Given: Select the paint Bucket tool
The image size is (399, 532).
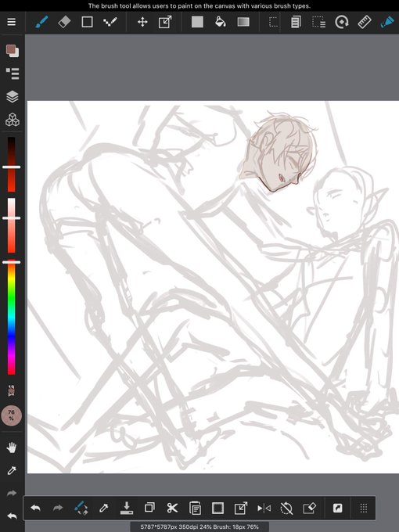Looking at the screenshot, I should (x=221, y=22).
